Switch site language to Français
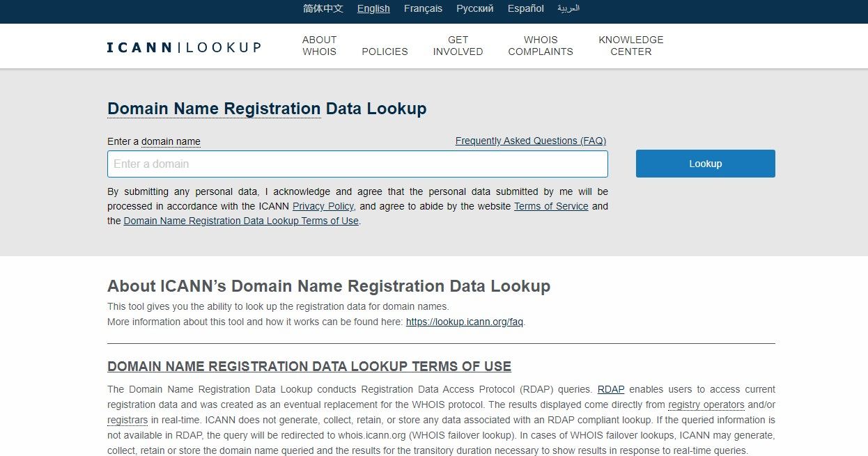 click(x=422, y=8)
